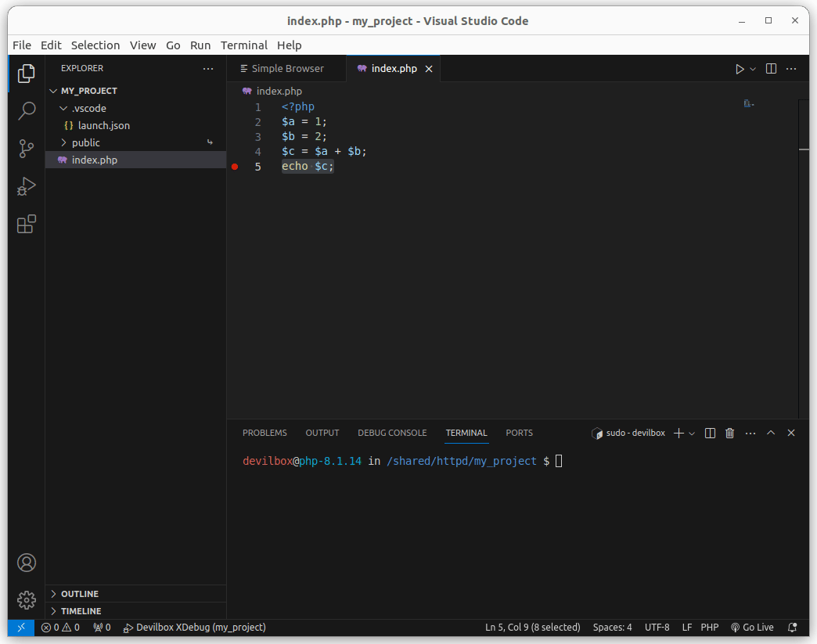Open the Run and Debug view
Viewport: 817px width, 644px height.
pyautogui.click(x=27, y=186)
